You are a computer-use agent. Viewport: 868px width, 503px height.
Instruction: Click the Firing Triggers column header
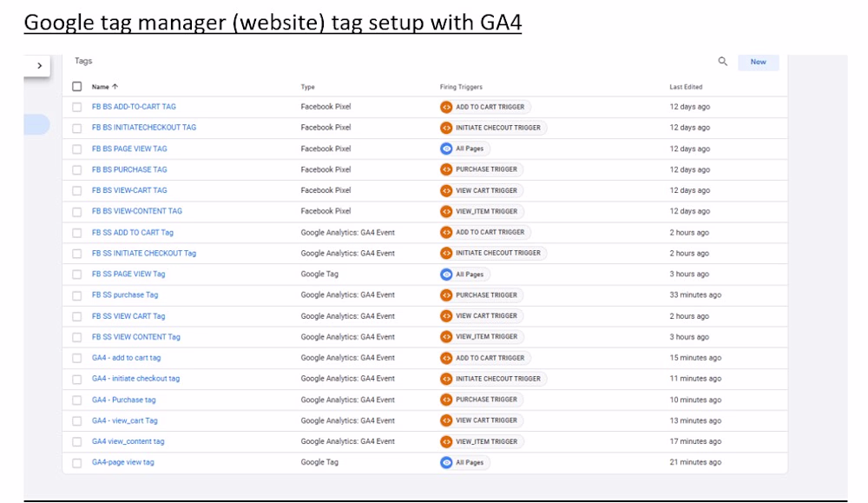click(461, 87)
